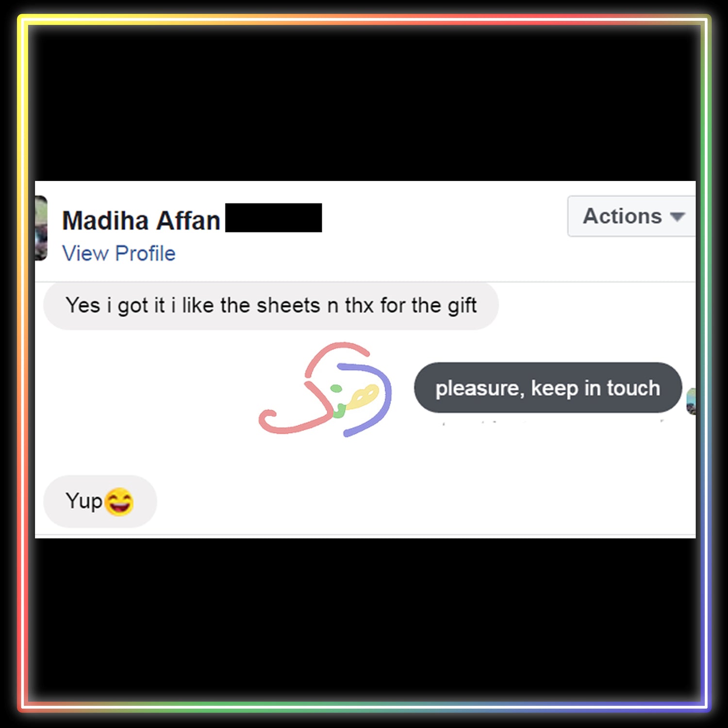
Task: Click the arrow beside Actions
Action: (678, 217)
